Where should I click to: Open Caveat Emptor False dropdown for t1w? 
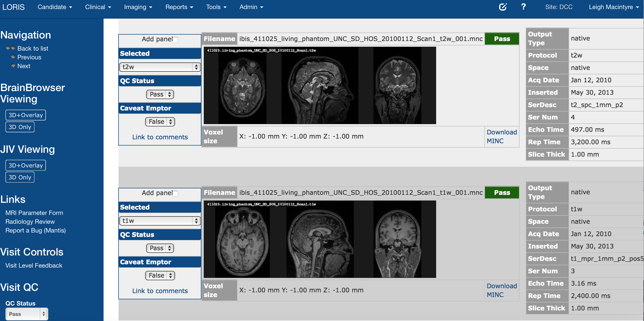coord(160,276)
